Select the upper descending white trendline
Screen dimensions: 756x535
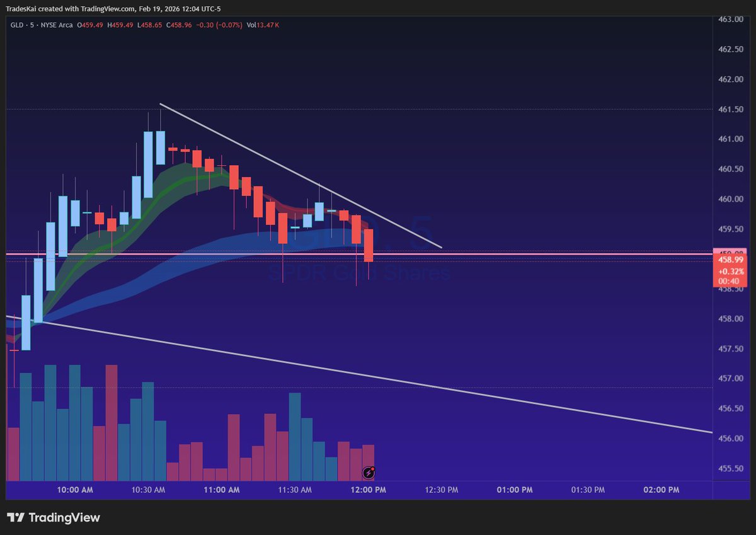point(301,176)
